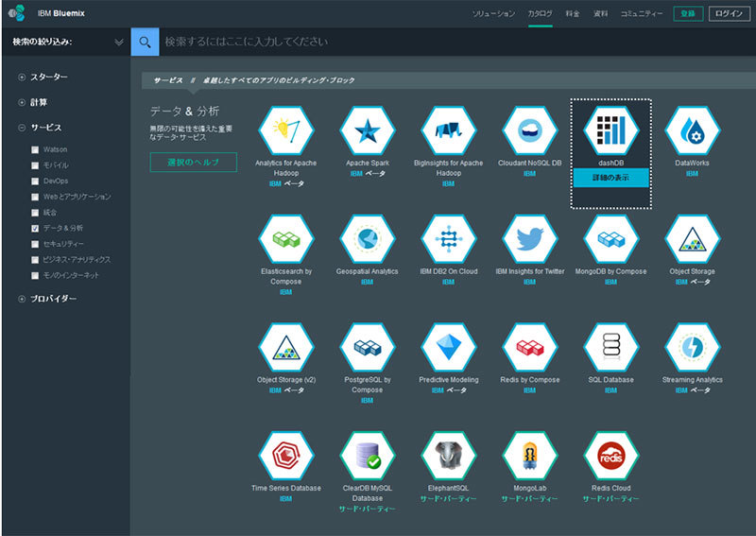Click Predictive Modeling diamond icon
Screen dimensions: 756x536
pos(448,347)
